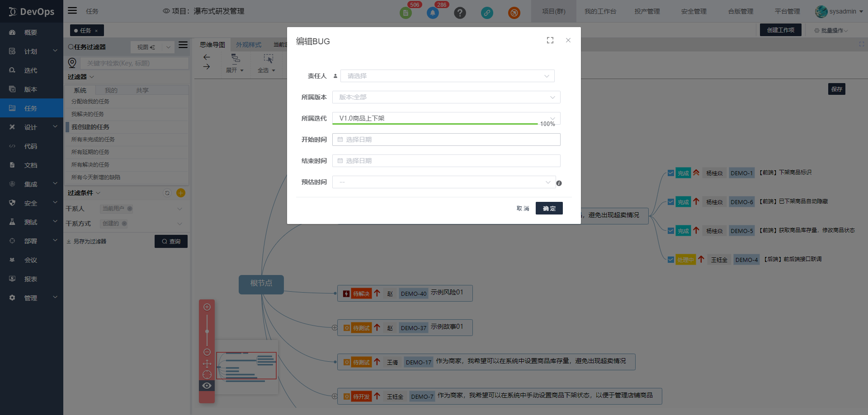This screenshot has width=868, height=415.
Task: Open the sysadmin user menu
Action: click(839, 11)
